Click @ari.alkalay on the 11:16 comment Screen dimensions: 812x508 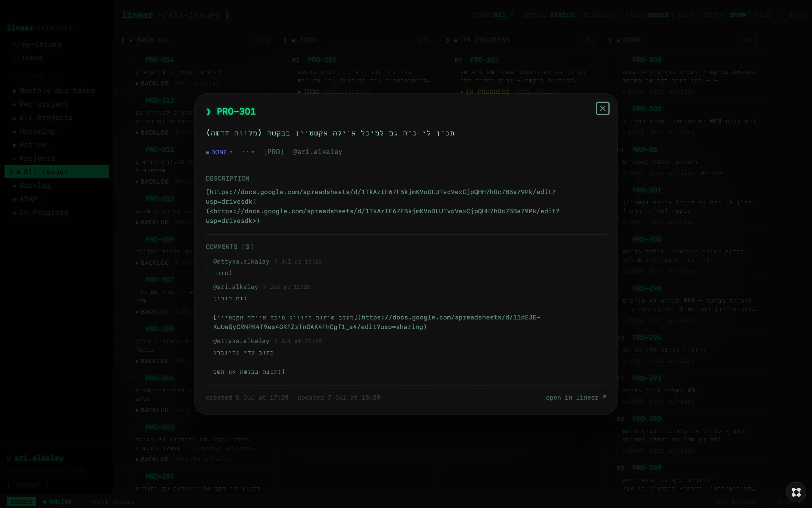[x=235, y=287]
